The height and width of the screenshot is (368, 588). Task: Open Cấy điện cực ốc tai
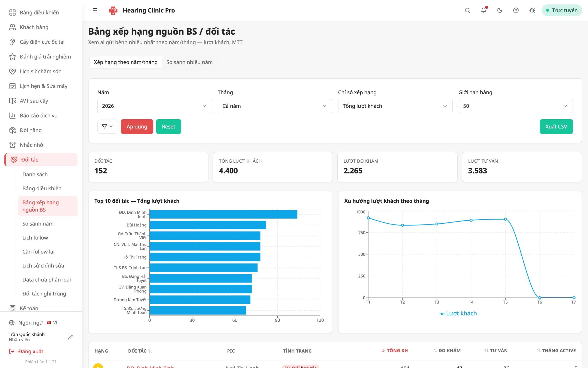coord(42,42)
